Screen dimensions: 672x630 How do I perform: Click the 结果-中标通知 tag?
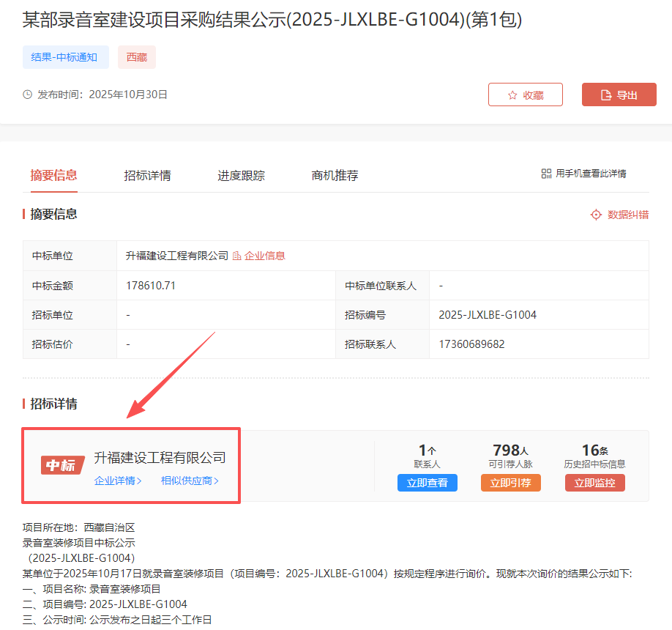65,57
